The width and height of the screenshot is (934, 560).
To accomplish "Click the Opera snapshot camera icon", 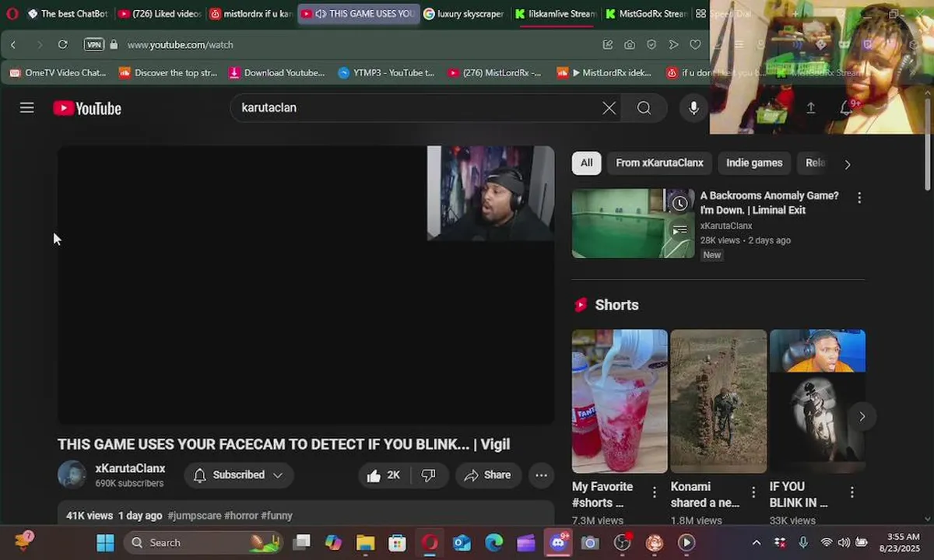I will click(x=630, y=45).
